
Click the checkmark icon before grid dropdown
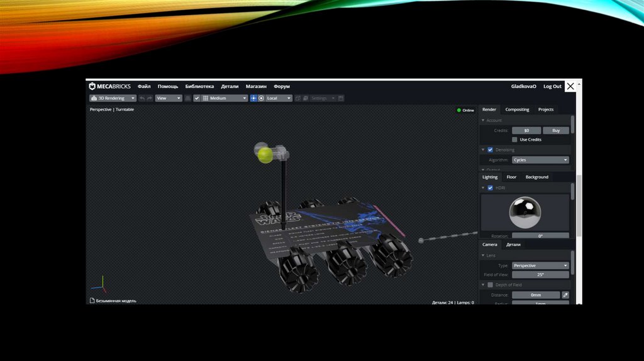pyautogui.click(x=197, y=98)
